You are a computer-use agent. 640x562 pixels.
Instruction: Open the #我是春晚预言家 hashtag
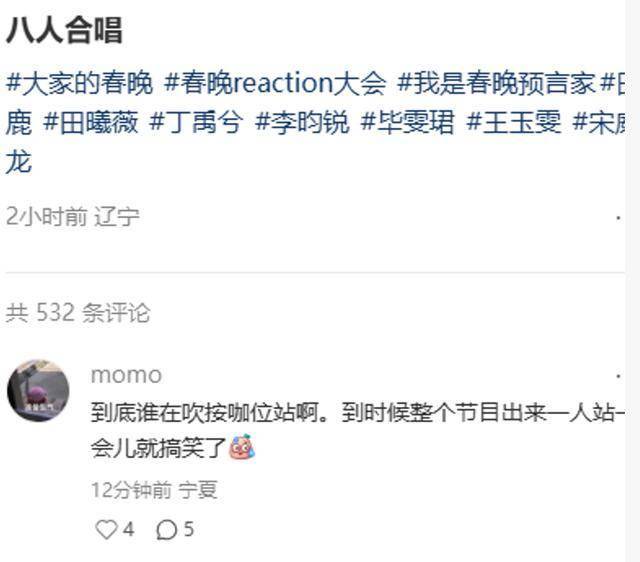click(496, 83)
